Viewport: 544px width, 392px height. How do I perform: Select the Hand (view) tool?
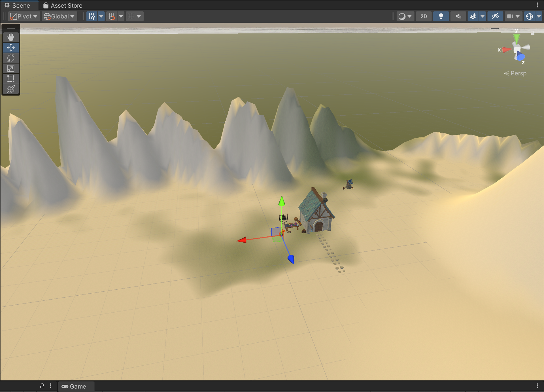pyautogui.click(x=11, y=37)
